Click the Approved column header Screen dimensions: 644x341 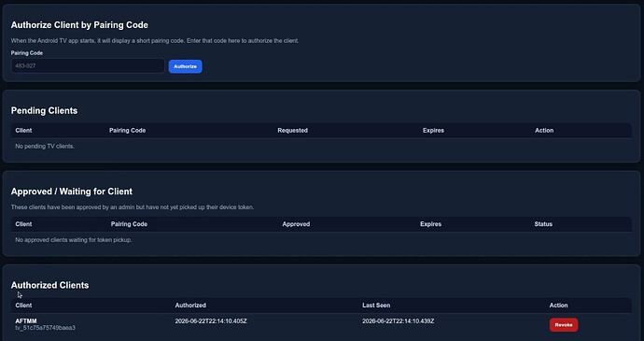point(296,224)
